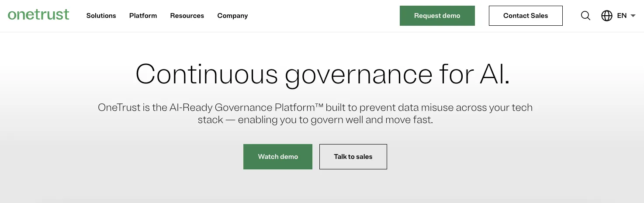Click the paragraph starting "OneTrust is the AI-Ready"

pyautogui.click(x=315, y=114)
